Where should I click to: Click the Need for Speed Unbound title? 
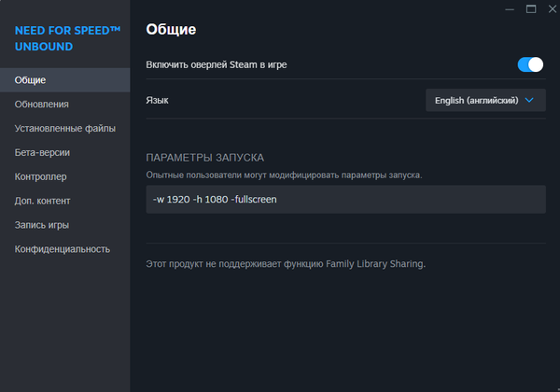point(67,38)
